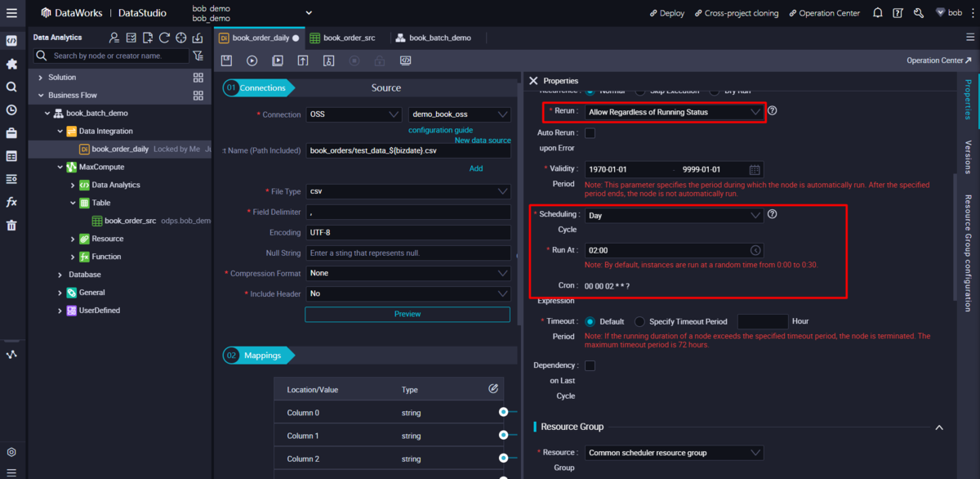Screen dimensions: 980x479
Task: Open the puzzle-piece components sidebar icon
Action: (11, 63)
